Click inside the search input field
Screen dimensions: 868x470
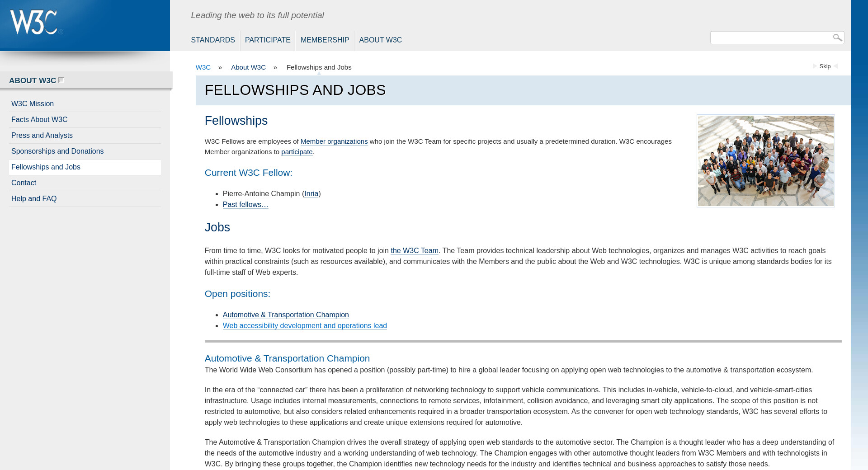[770, 38]
